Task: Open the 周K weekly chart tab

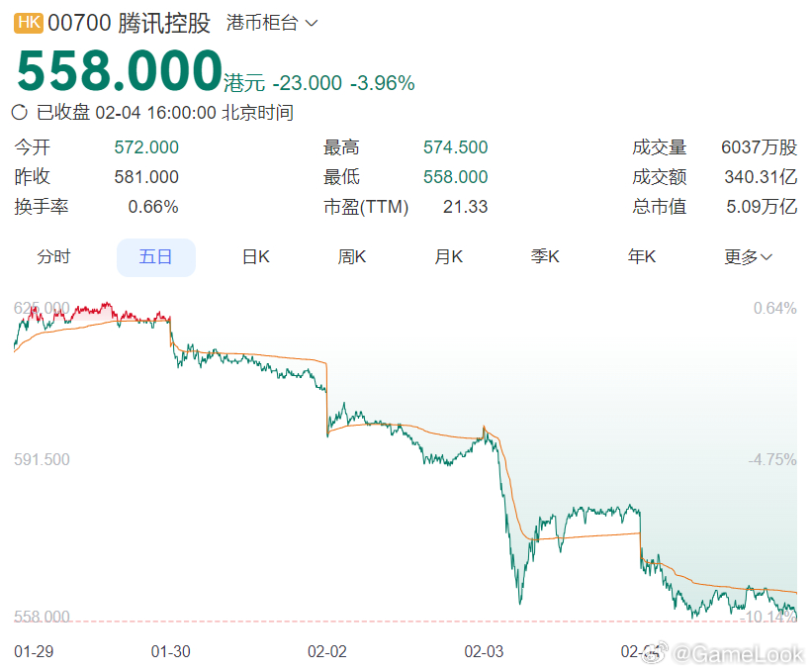Action: 352,256
